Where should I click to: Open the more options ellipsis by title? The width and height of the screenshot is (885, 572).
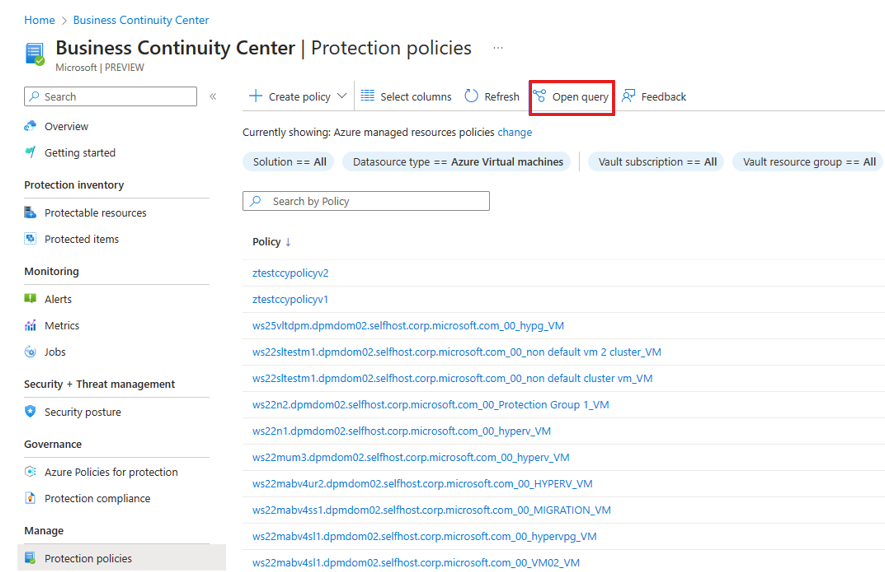[x=498, y=48]
